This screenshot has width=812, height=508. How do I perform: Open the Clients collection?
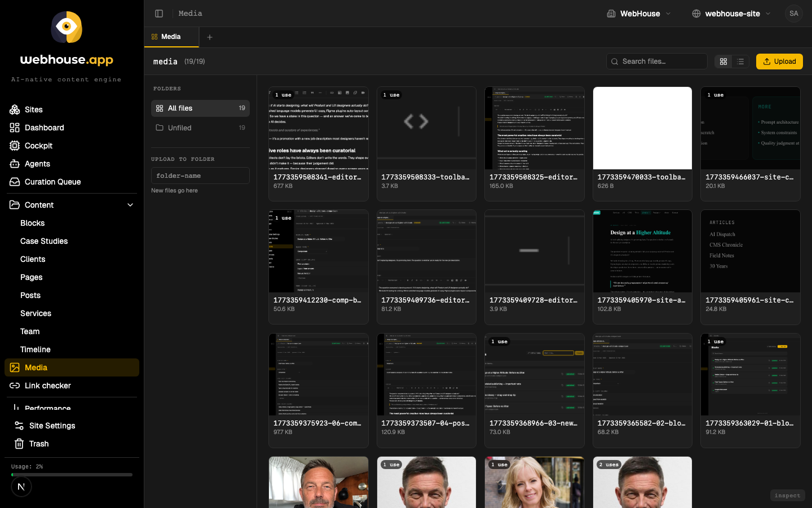(x=33, y=259)
